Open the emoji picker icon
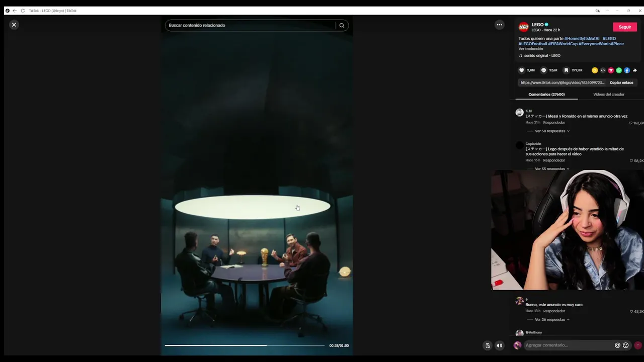Screen dimensions: 644x362 (x=626, y=345)
